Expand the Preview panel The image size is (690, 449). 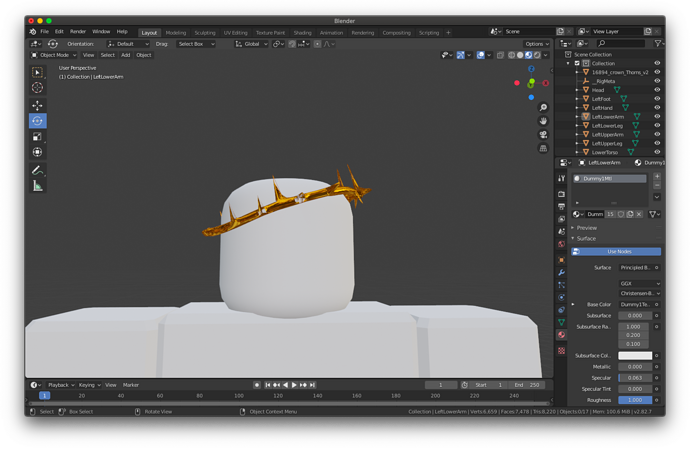(x=586, y=228)
